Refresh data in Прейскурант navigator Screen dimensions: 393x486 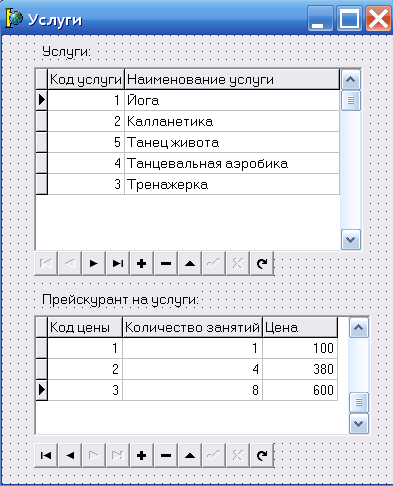[x=262, y=455]
